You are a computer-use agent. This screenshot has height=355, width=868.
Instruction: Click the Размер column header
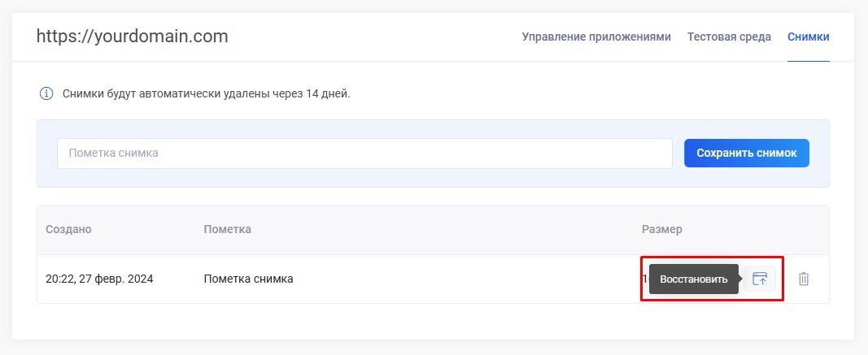click(661, 229)
